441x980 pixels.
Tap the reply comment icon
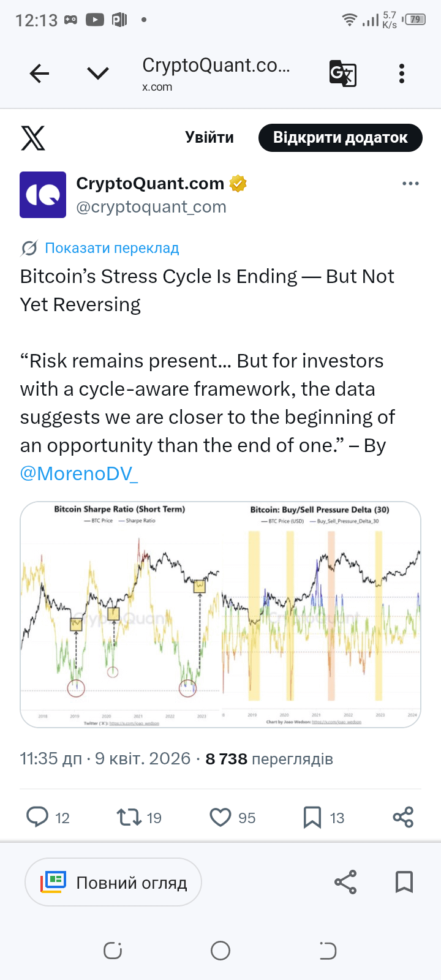tap(38, 817)
